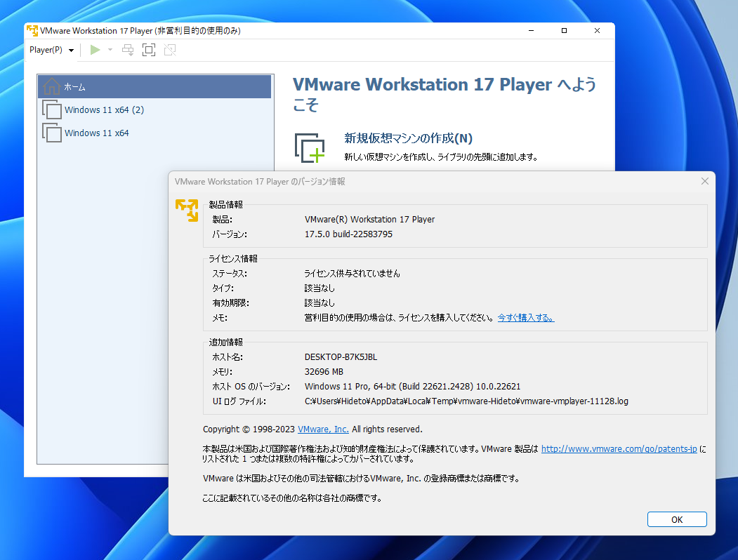Close the version information dialog
Image resolution: width=738 pixels, height=560 pixels.
tap(704, 181)
